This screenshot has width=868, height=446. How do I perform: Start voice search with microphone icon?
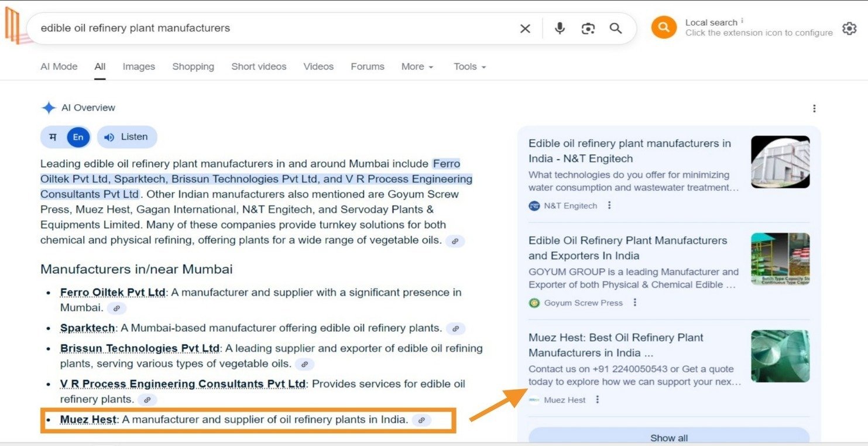pyautogui.click(x=560, y=29)
